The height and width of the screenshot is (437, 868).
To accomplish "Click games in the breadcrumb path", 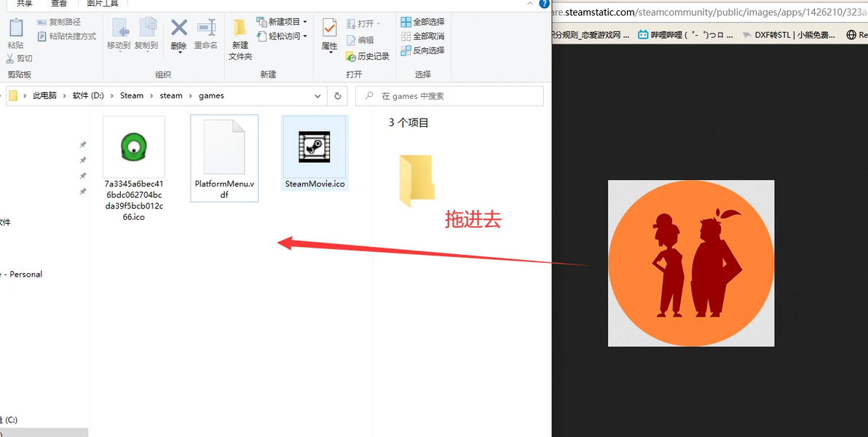I will coord(211,96).
